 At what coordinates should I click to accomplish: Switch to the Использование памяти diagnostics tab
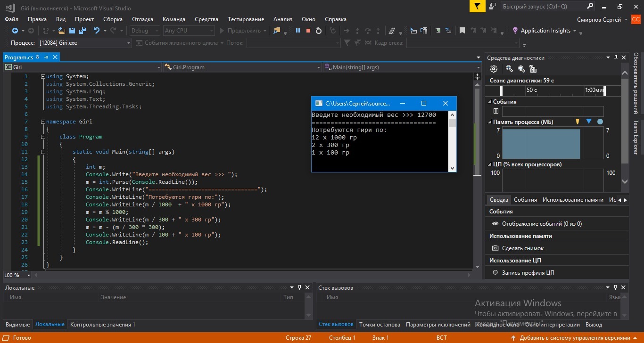coord(573,200)
